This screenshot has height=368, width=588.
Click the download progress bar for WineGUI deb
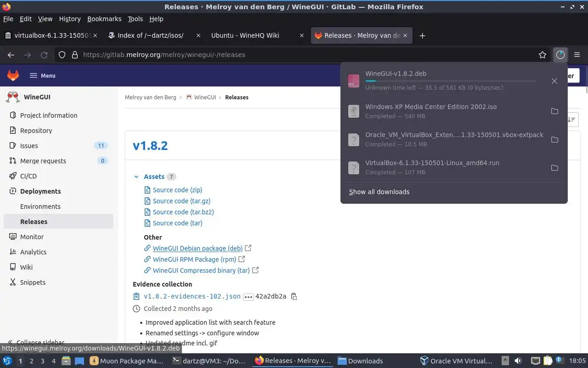coord(451,81)
